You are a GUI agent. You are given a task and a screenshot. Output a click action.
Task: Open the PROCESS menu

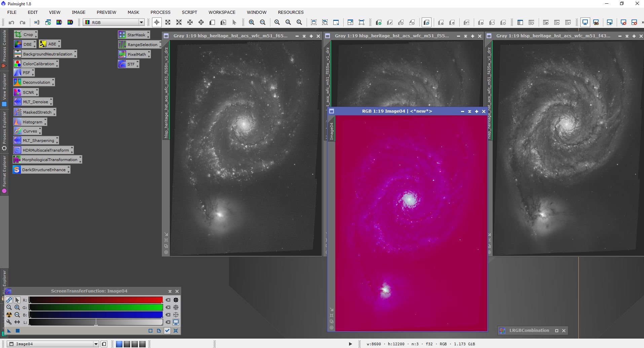(x=160, y=12)
